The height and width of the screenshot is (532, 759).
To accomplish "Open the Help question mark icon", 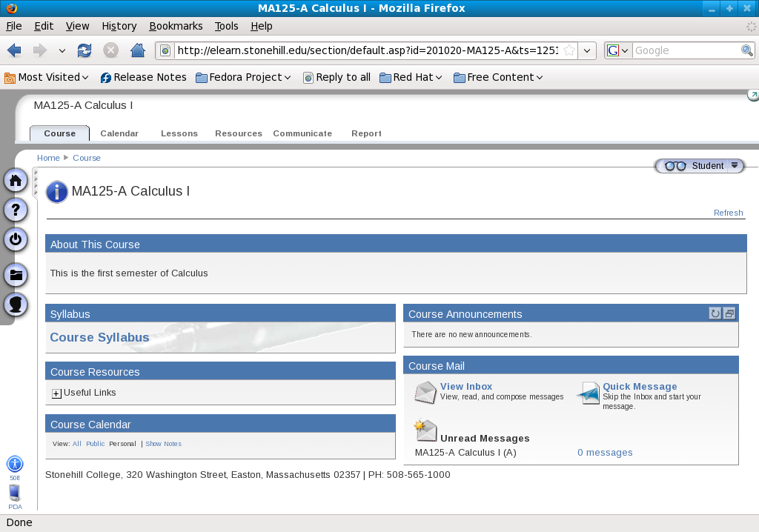I will [x=16, y=210].
